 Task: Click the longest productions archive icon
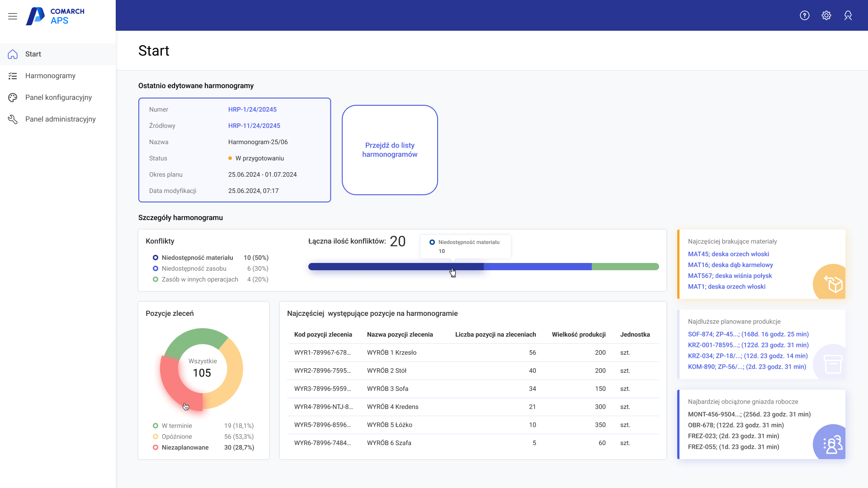(833, 364)
